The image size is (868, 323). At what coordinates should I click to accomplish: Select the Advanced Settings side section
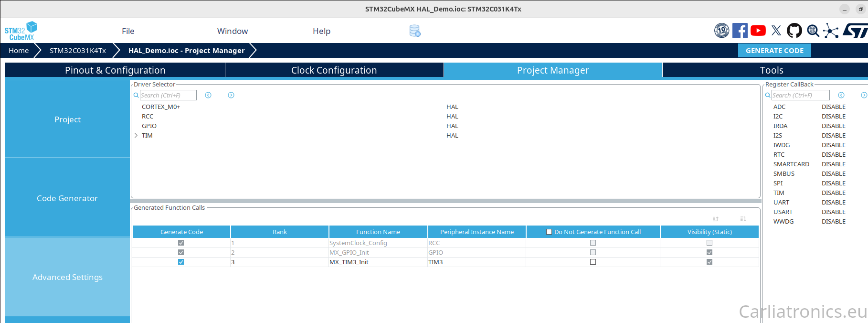[x=68, y=277]
